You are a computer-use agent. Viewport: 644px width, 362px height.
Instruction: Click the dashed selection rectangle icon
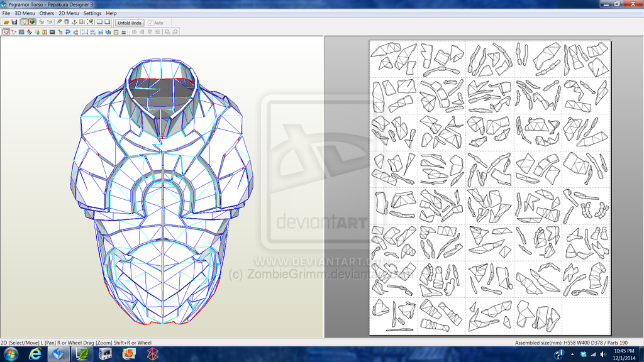[85, 31]
